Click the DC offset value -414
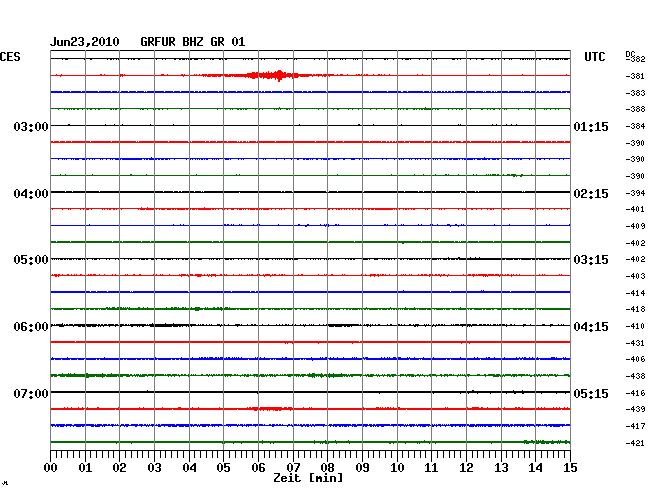 pyautogui.click(x=635, y=293)
